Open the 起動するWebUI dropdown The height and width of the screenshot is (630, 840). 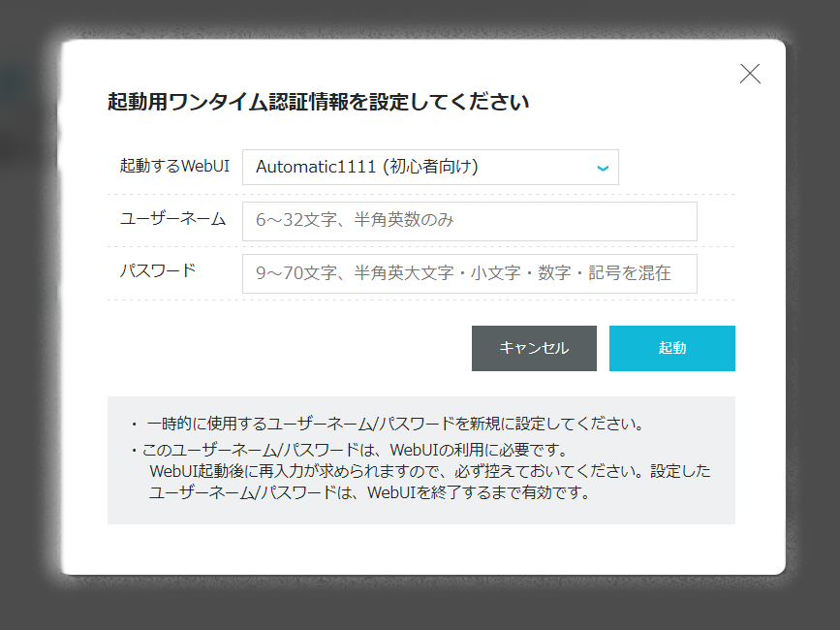pos(430,167)
